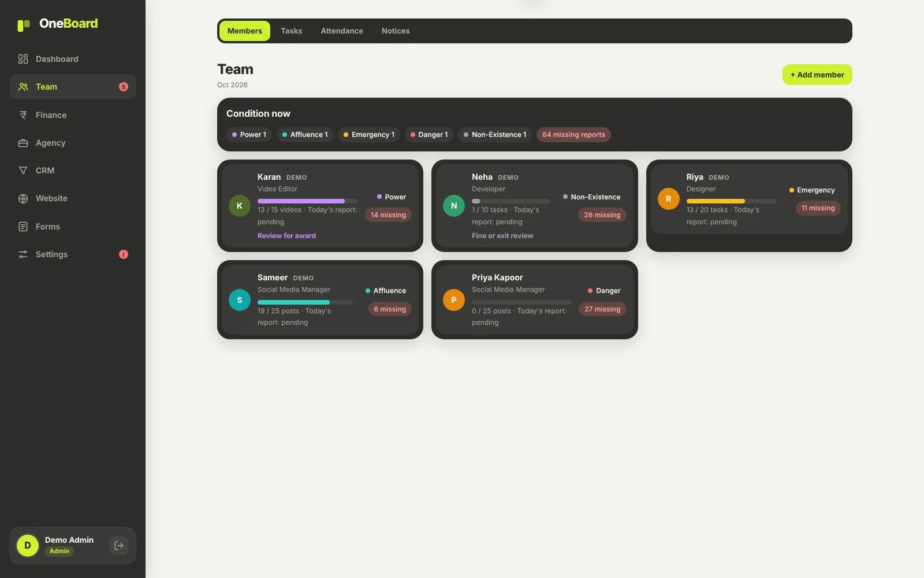Image resolution: width=924 pixels, height=578 pixels.
Task: Click the Add member button
Action: [817, 75]
